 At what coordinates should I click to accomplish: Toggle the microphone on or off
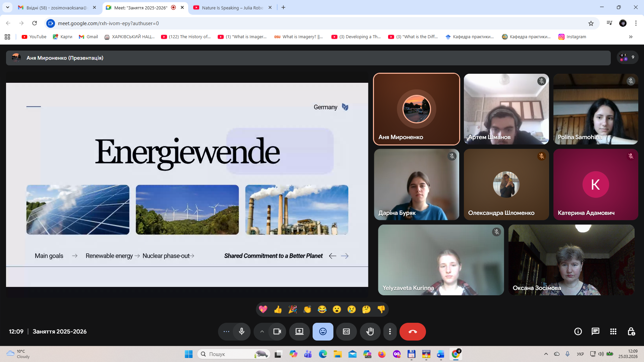(241, 331)
